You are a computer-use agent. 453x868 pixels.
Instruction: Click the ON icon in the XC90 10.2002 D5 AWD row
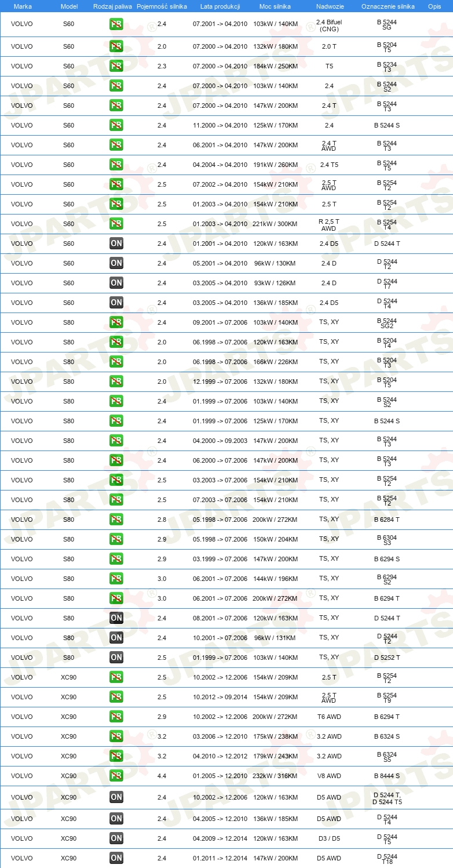pos(116,797)
